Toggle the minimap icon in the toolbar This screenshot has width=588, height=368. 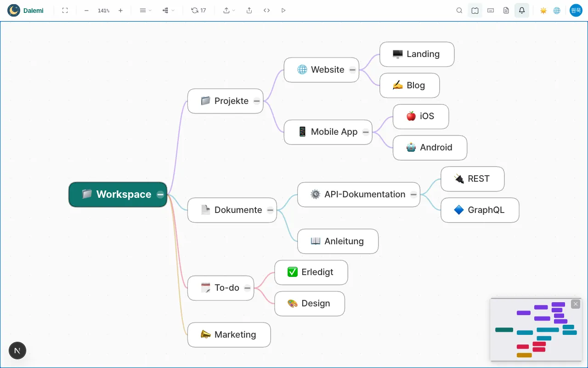point(475,10)
